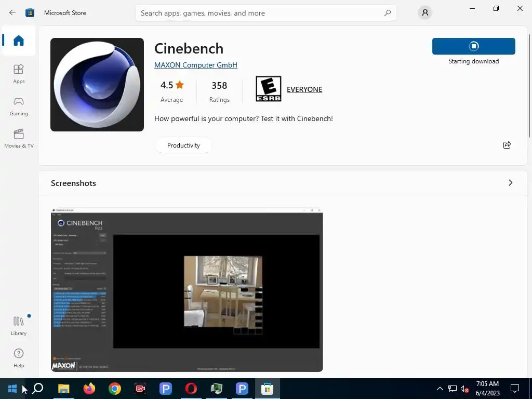This screenshot has width=532, height=399.
Task: Launch Google Chrome from taskbar
Action: coord(115,389)
